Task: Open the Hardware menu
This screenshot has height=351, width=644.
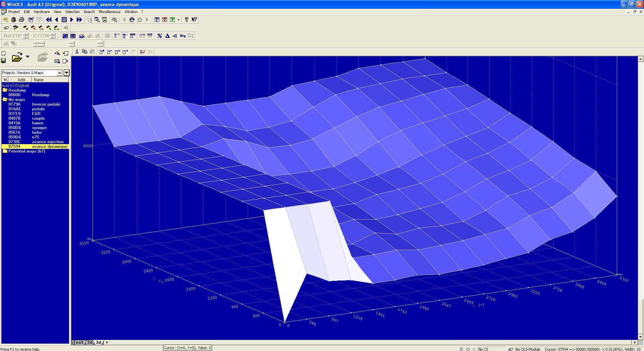Action: 42,12
